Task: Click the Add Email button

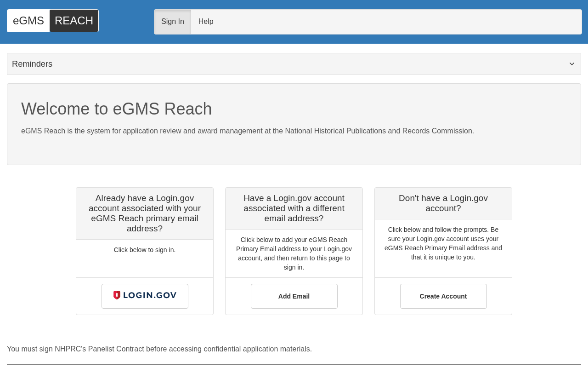Action: (x=294, y=296)
